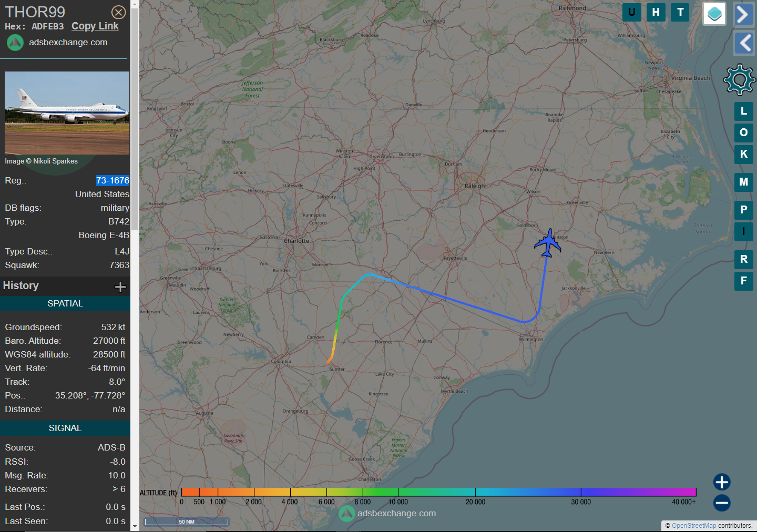Click the Copy Link hyperlink

click(x=95, y=26)
